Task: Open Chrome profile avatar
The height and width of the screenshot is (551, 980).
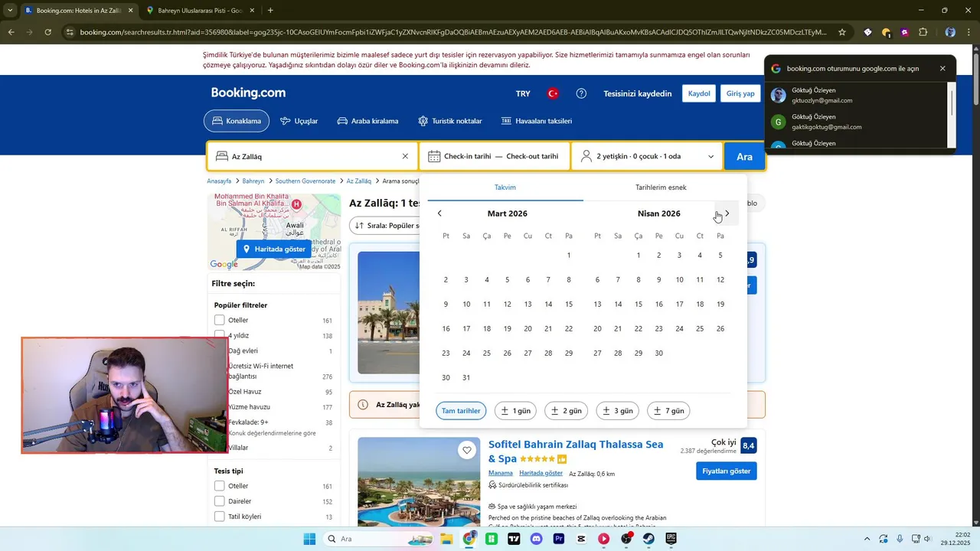Action: tap(950, 32)
